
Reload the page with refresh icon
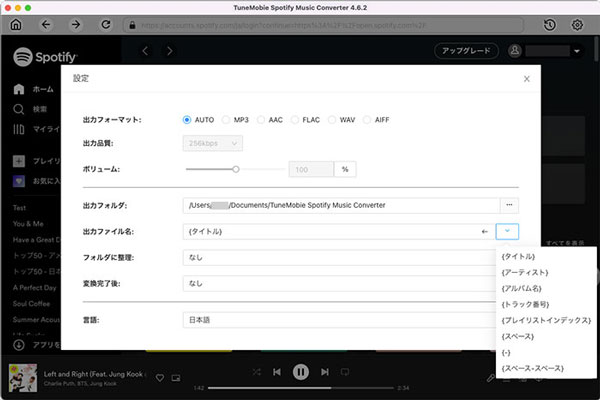106,25
